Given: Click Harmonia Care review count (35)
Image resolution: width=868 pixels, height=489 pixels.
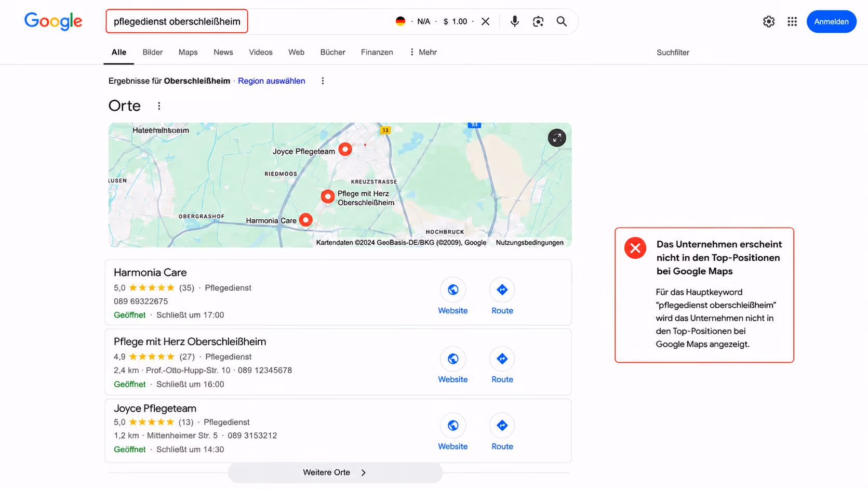Looking at the screenshot, I should 186,288.
